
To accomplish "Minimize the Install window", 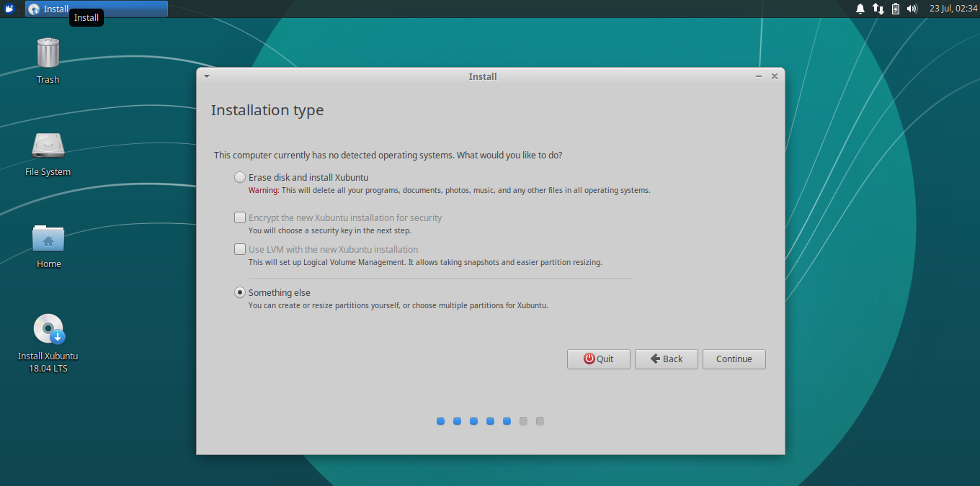I will (x=759, y=76).
